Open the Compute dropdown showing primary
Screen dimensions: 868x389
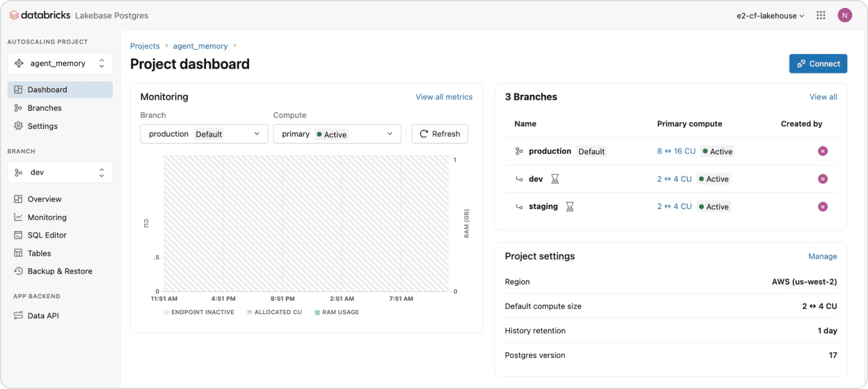pos(337,134)
